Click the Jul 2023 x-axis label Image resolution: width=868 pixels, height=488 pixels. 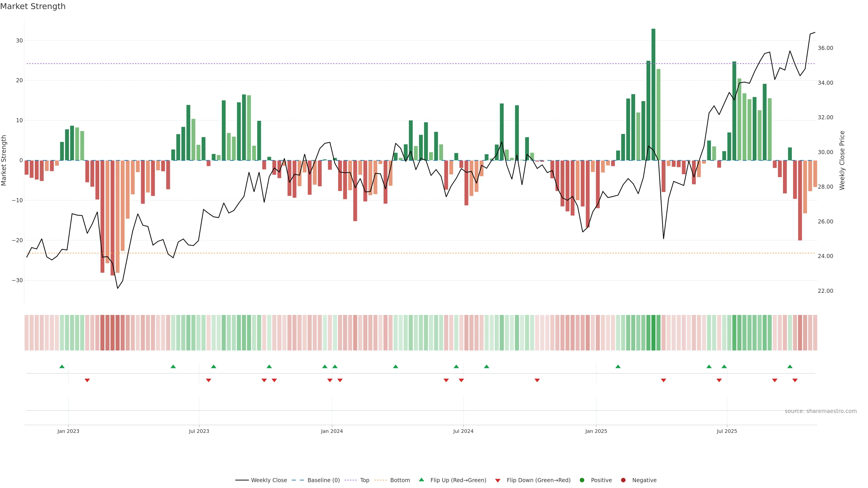click(x=199, y=431)
